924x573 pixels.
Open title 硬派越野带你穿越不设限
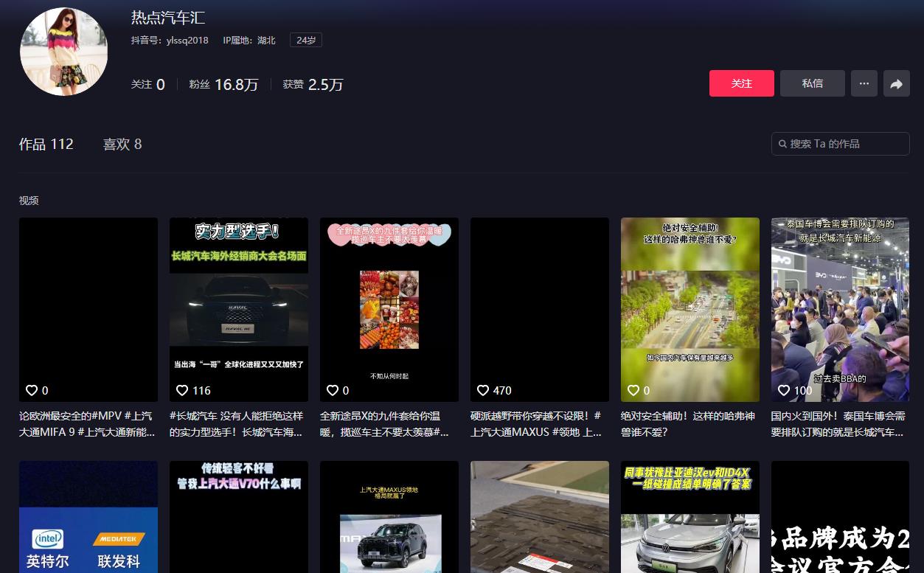[x=538, y=424]
